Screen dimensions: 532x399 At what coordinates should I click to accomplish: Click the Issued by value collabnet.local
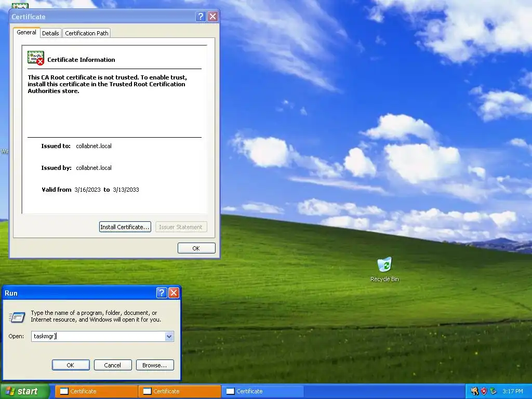click(x=94, y=168)
